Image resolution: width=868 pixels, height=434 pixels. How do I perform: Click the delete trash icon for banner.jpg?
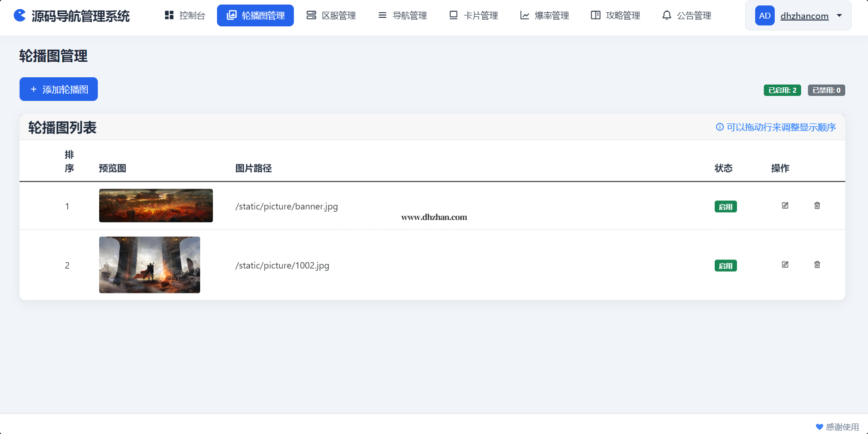[x=817, y=206]
